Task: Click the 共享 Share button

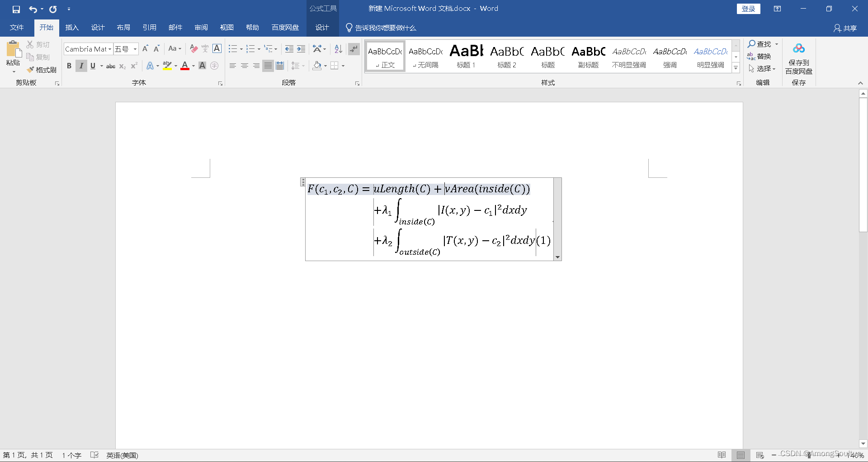Action: 845,28
